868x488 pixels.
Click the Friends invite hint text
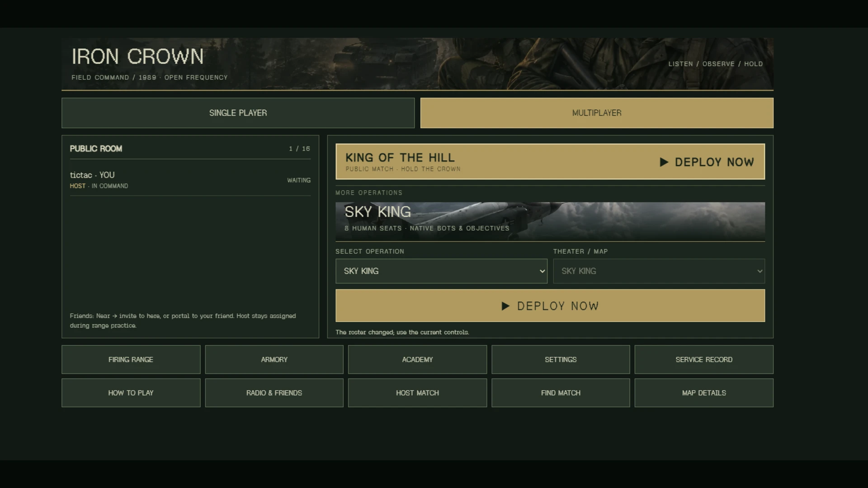183,320
